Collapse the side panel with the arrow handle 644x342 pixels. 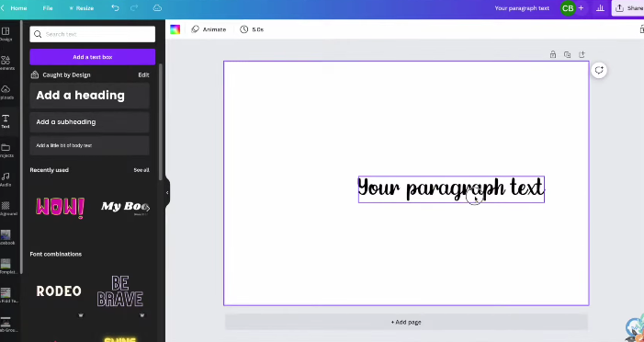[x=167, y=192]
